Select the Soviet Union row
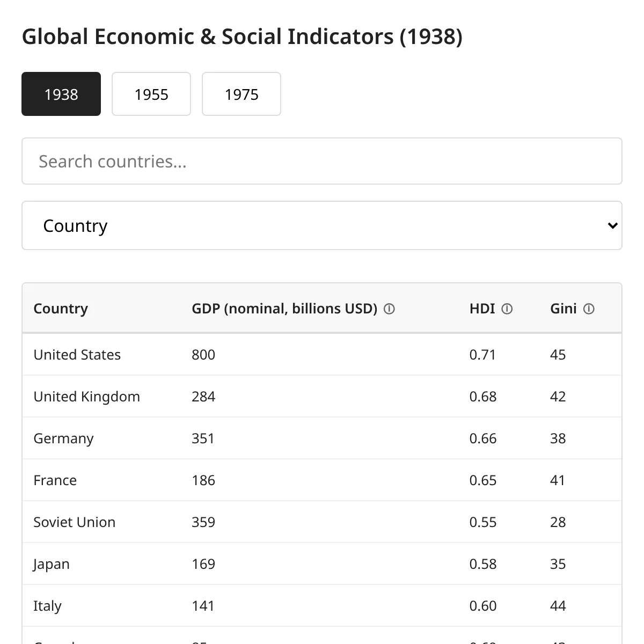Image resolution: width=644 pixels, height=644 pixels. [x=322, y=522]
